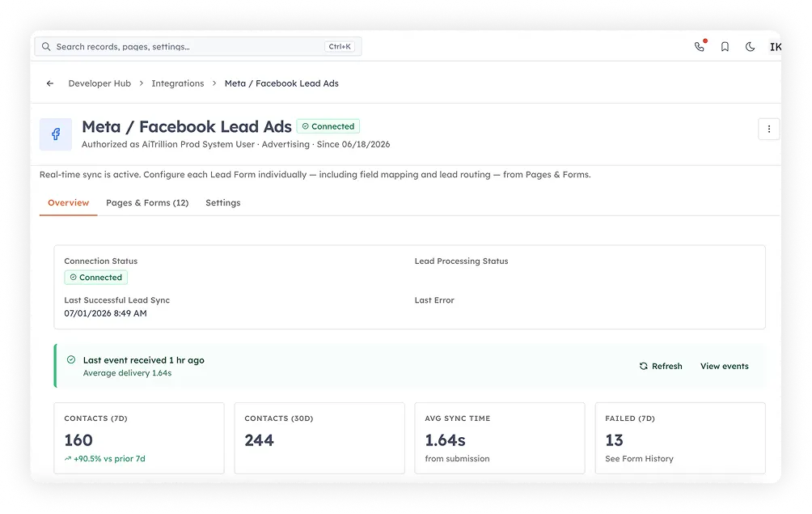The image size is (812, 514).
Task: Click the Contacts (7D) 160 card
Action: (139, 438)
